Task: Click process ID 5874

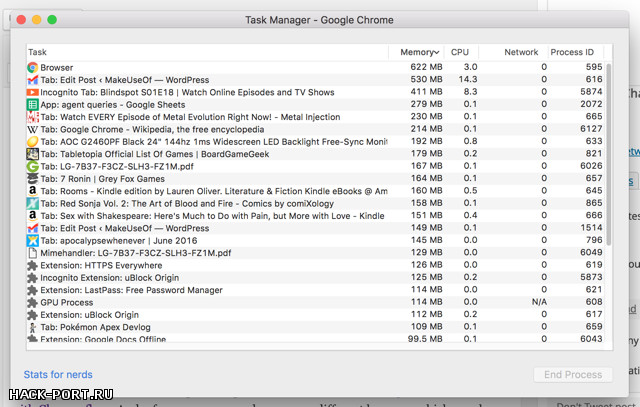Action: 591,91
